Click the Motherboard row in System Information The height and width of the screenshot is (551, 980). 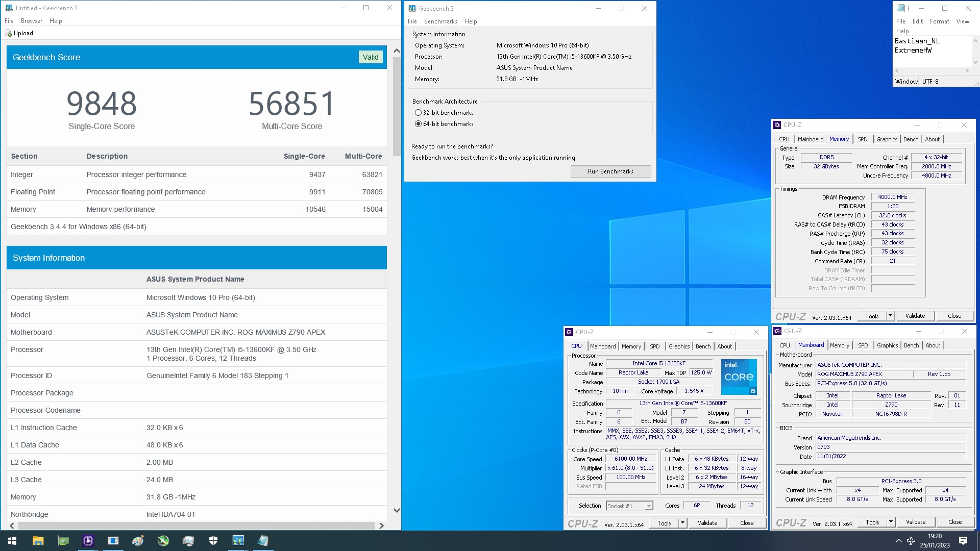[197, 332]
